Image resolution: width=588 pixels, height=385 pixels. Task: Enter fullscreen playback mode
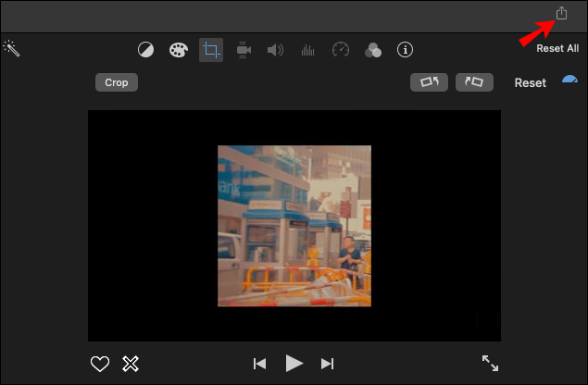click(490, 364)
